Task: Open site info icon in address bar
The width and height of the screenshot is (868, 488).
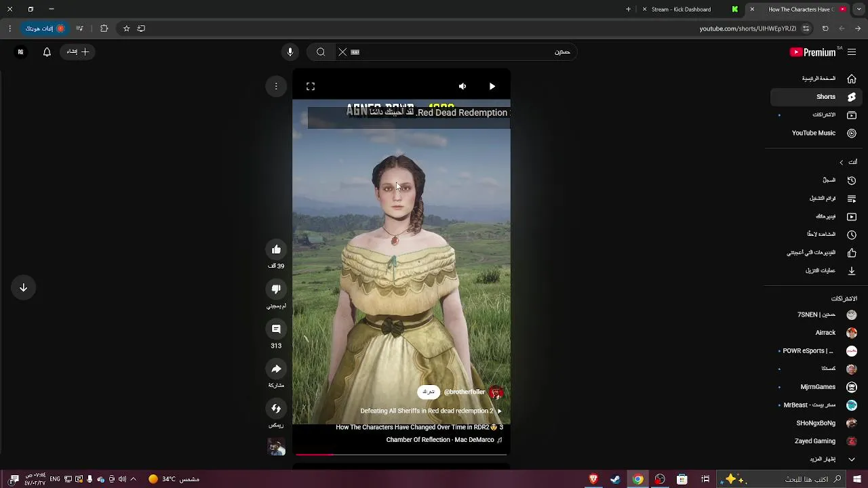Action: tap(806, 28)
